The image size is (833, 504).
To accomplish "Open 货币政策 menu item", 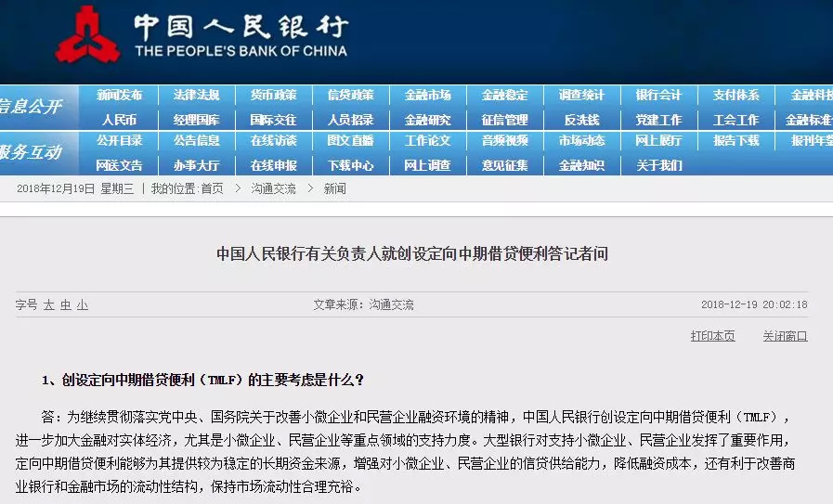I will coord(274,95).
